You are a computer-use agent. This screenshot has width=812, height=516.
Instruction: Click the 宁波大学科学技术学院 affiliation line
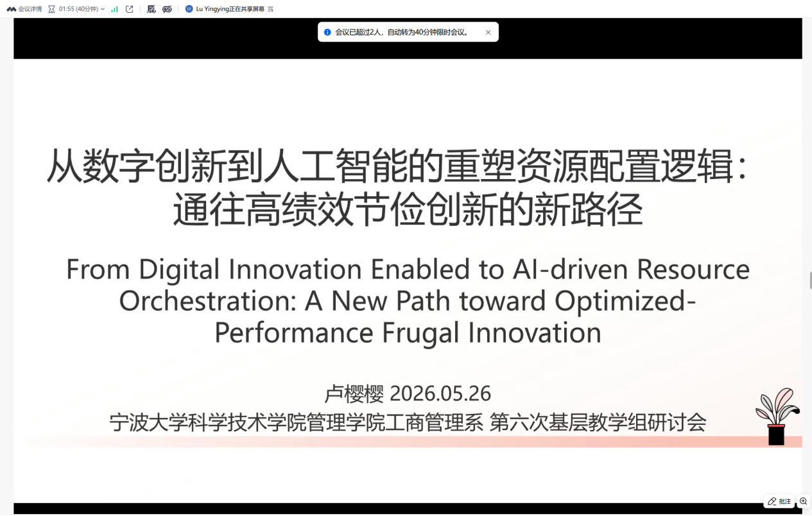408,422
